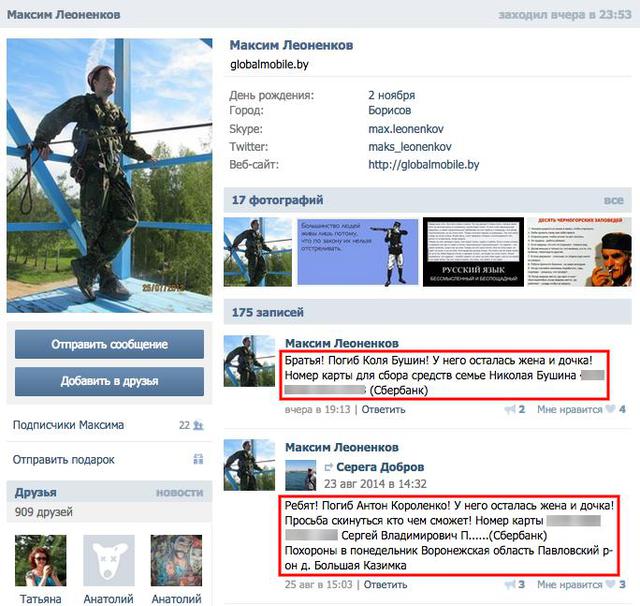This screenshot has width=640, height=606.
Task: Open the РУССКИЙ ЯЗЫК black photo thumbnail
Action: (473, 252)
